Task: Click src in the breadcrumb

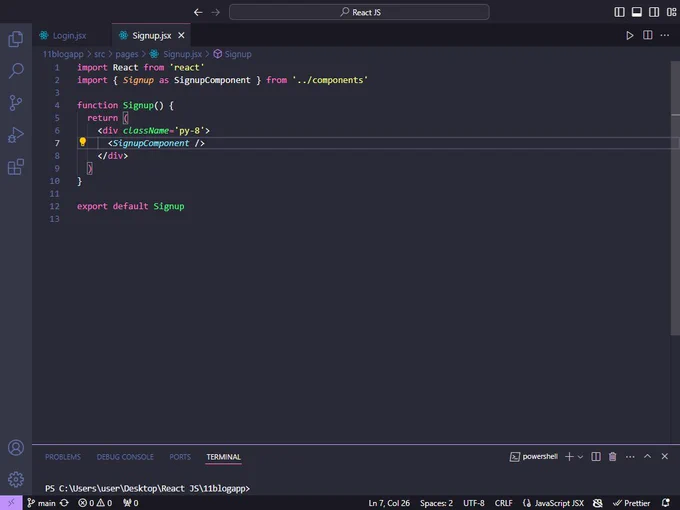Action: click(x=99, y=54)
